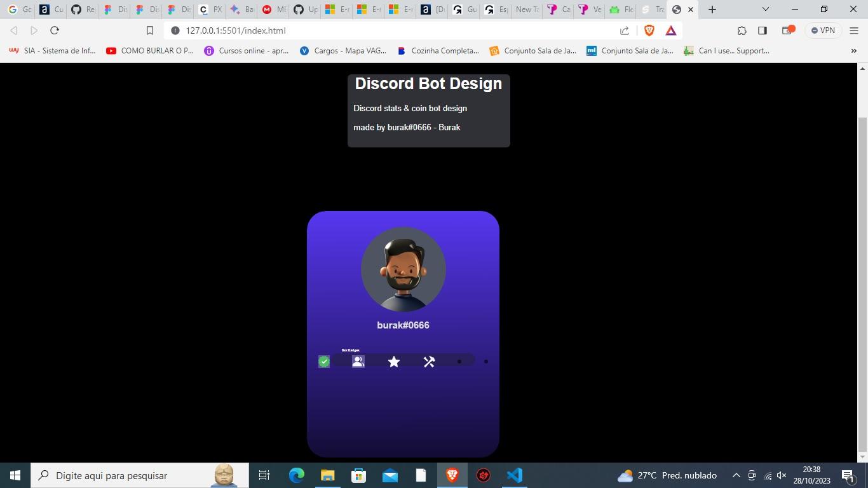
Task: Click the burak#0666 username under avatar
Action: 403,325
